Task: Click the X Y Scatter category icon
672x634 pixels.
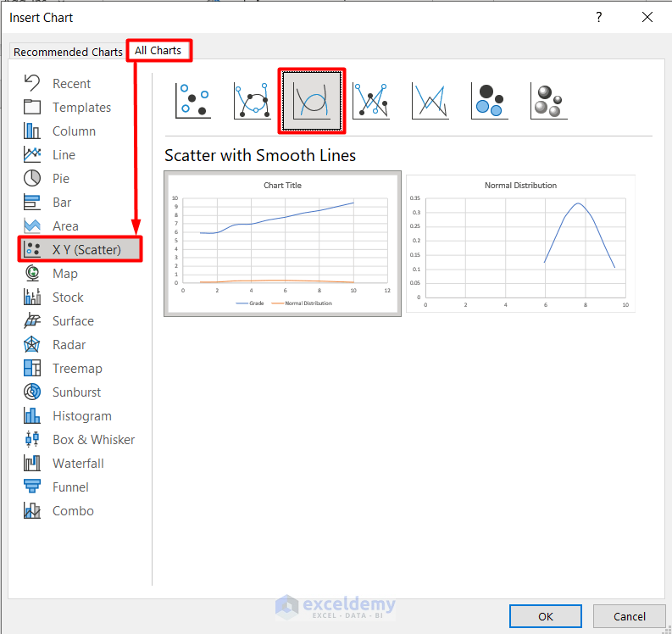Action: [32, 249]
